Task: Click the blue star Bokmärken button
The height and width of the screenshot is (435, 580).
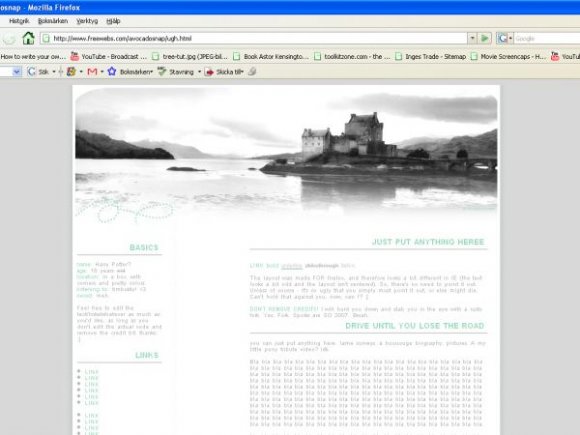Action: pyautogui.click(x=130, y=72)
